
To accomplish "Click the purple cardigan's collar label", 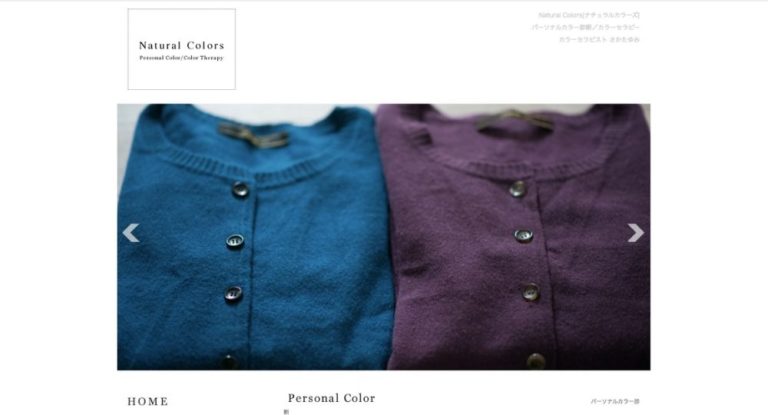I will 514,120.
